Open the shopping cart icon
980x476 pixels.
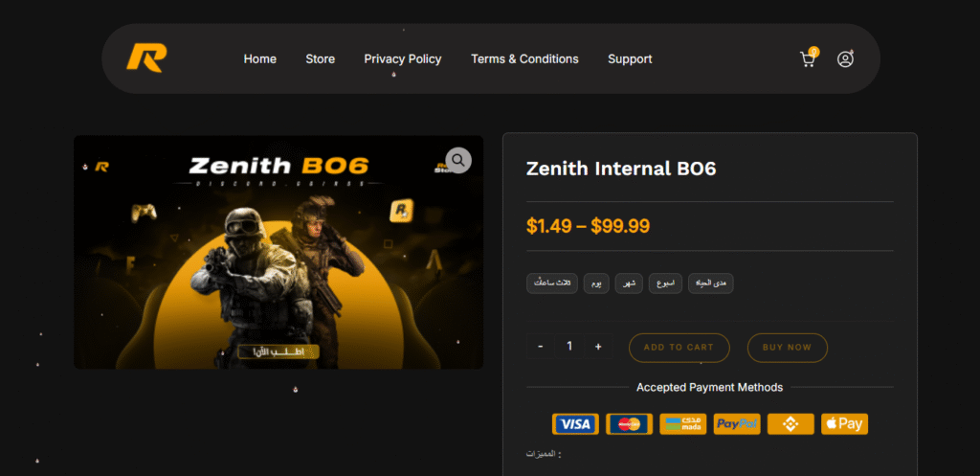808,59
